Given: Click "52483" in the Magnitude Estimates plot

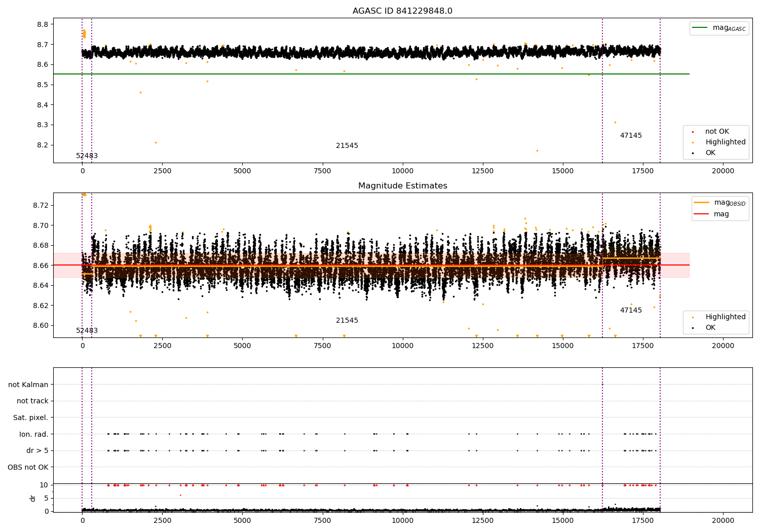Looking at the screenshot, I should [87, 331].
